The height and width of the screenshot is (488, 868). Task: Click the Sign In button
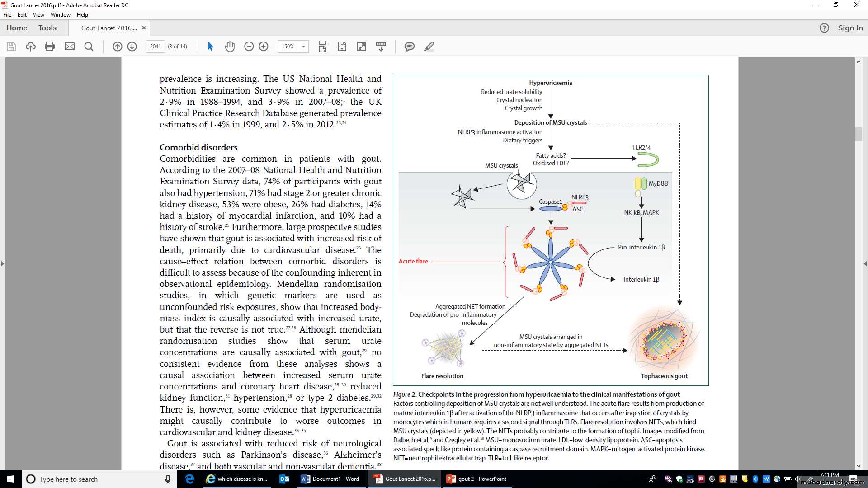coord(850,28)
